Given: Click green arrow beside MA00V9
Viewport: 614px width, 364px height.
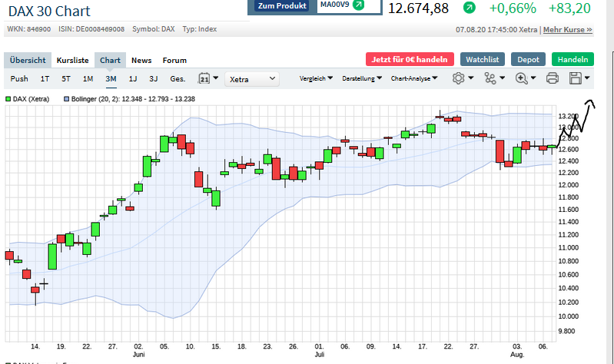Looking at the screenshot, I should coord(358,5).
